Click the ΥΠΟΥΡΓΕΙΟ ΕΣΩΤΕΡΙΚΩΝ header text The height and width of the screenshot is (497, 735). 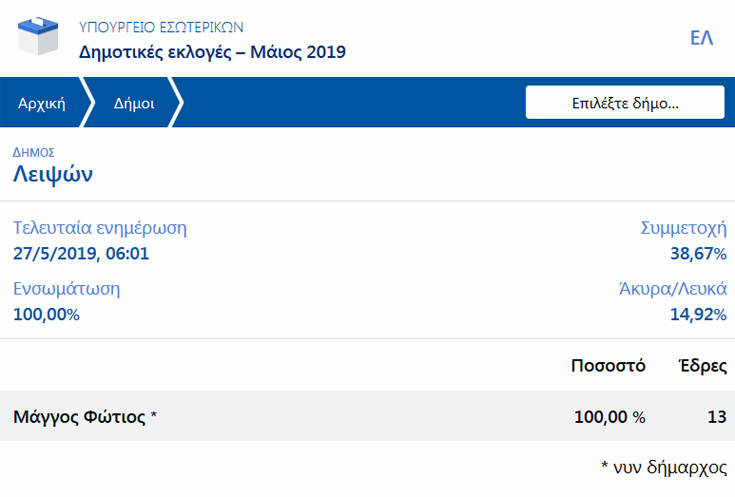[161, 26]
